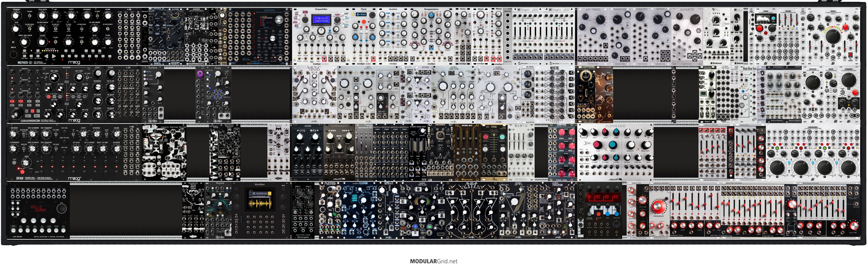Click the Doepfer A180 Multiples module
Image resolution: width=868 pixels, height=266 pixels.
pyautogui.click(x=508, y=36)
